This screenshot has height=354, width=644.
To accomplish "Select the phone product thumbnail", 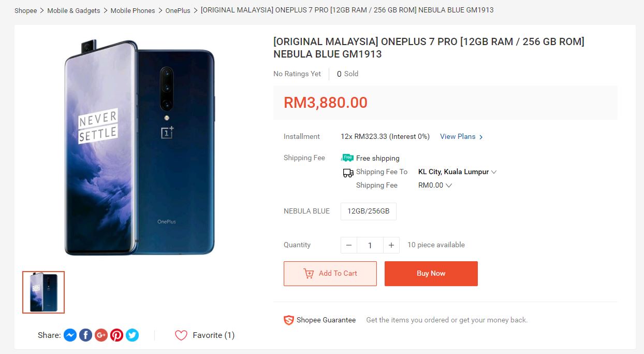I will tap(43, 292).
